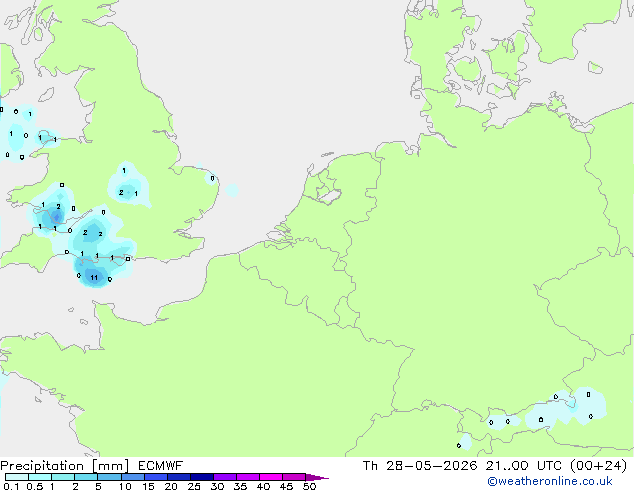Click the '45' legend scale label
Viewport: 634px width, 490px height.
tap(286, 486)
